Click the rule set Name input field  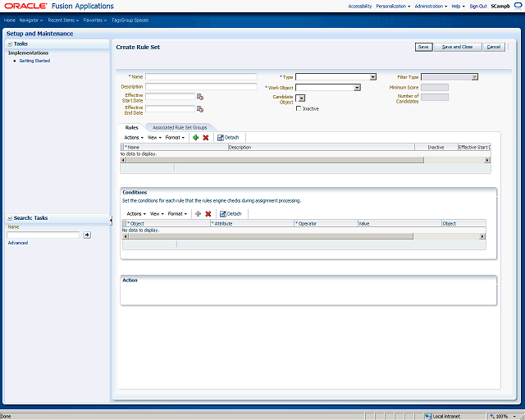(201, 76)
